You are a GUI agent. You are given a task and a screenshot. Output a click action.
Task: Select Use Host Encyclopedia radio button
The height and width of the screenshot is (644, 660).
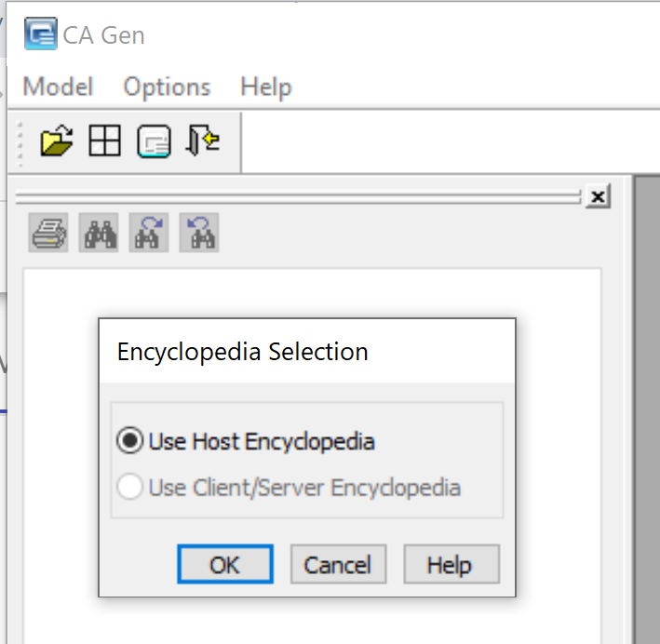(129, 441)
